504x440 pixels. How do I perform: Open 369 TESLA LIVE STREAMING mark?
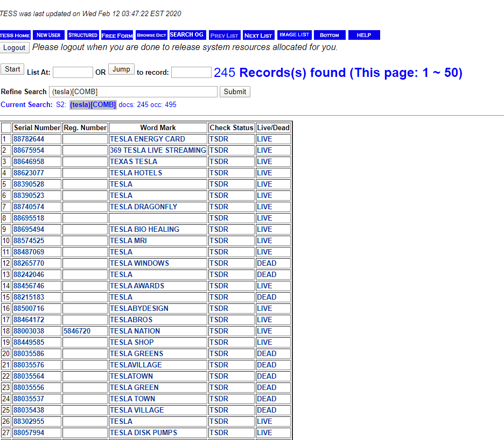pyautogui.click(x=158, y=150)
